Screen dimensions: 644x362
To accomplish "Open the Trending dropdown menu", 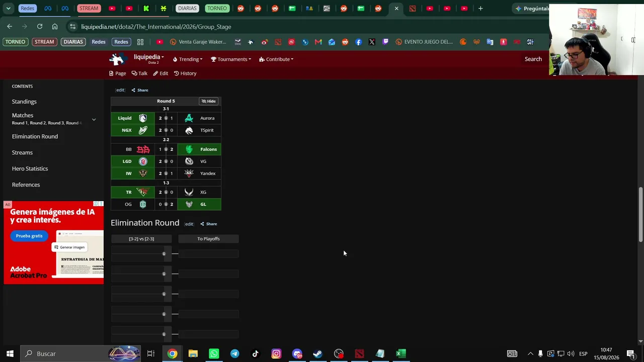I will (x=188, y=59).
